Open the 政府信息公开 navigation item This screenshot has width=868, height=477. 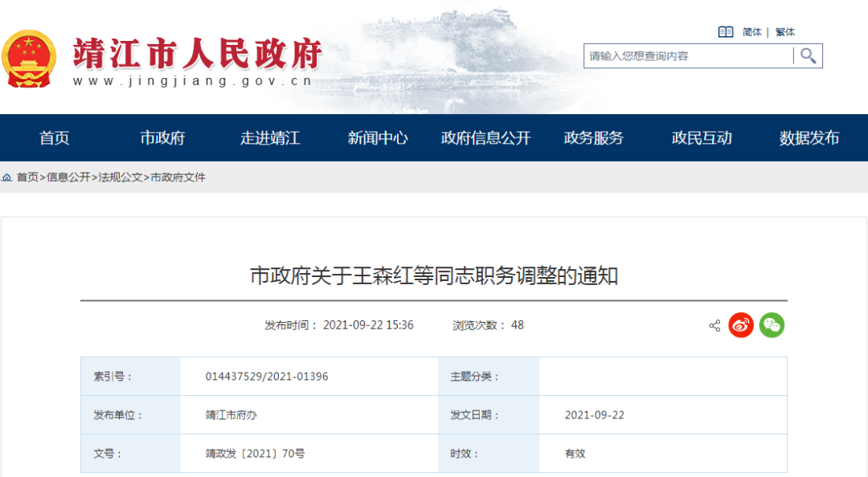pyautogui.click(x=486, y=138)
